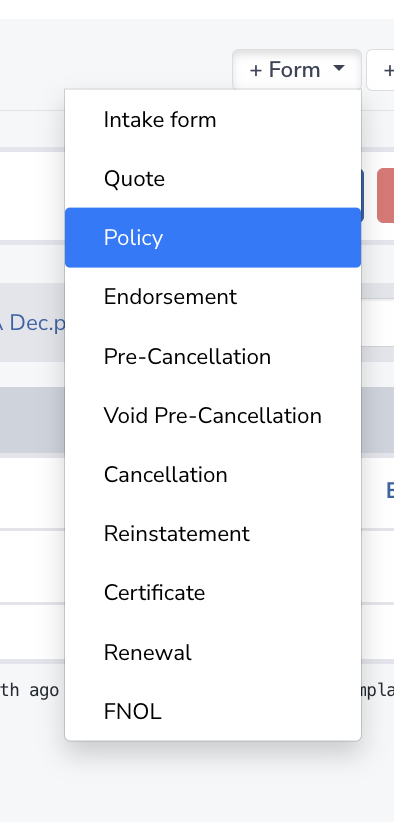Select the highlighted Policy option
The height and width of the screenshot is (822, 394).
(213, 237)
